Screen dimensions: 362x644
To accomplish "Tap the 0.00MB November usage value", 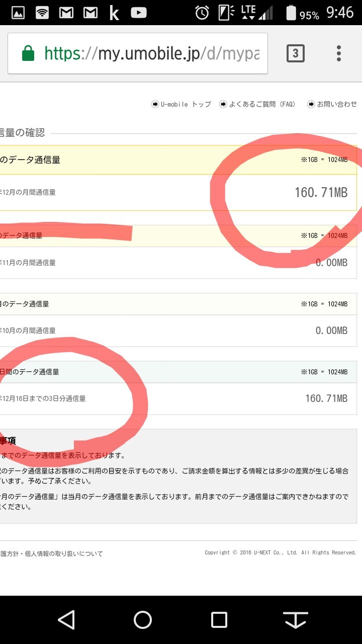I will 332,263.
